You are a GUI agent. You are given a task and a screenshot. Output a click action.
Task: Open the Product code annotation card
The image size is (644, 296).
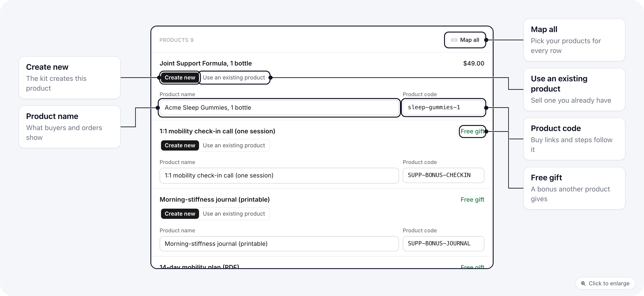point(574,139)
